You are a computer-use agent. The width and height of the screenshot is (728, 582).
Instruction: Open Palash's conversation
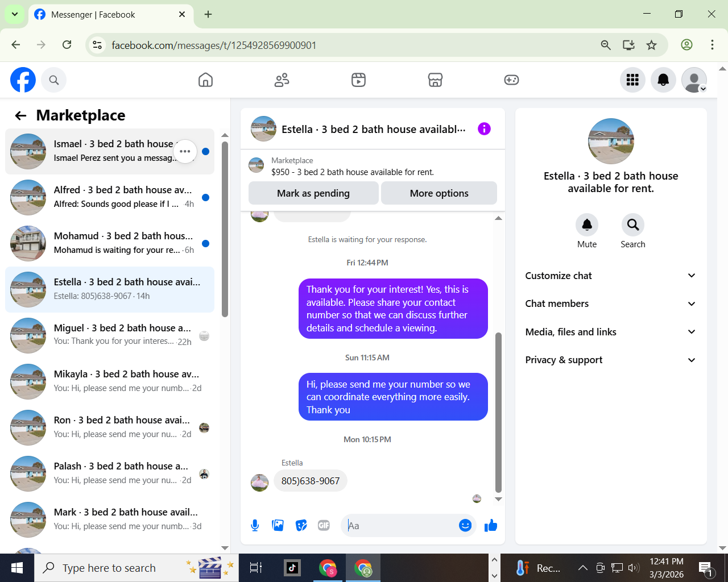pos(110,473)
